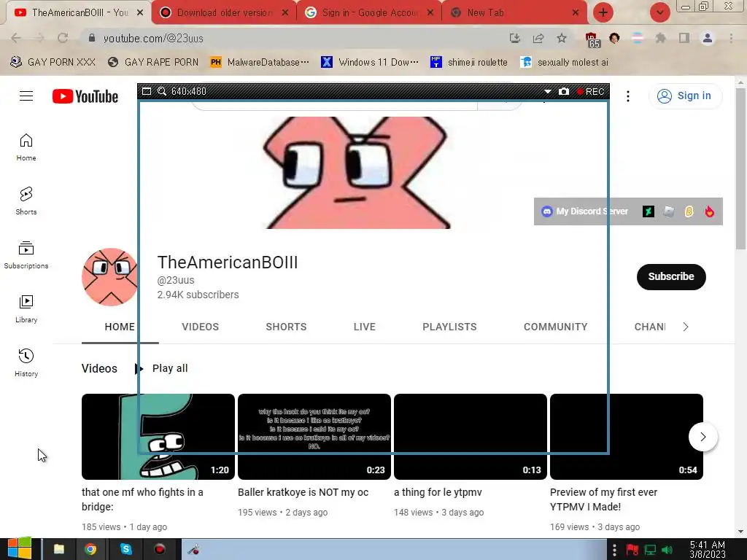
Task: Share this page via address bar icon
Action: point(538,38)
